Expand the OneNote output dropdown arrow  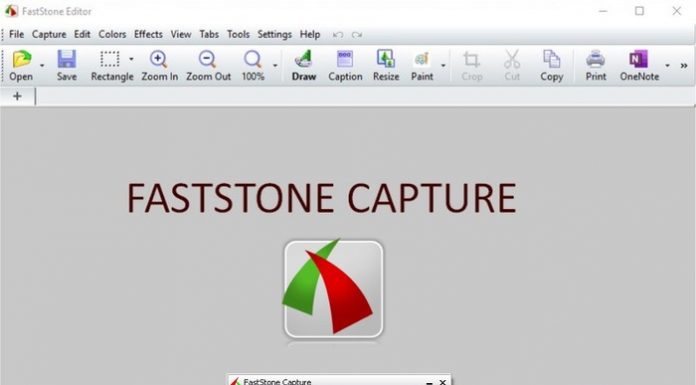667,65
